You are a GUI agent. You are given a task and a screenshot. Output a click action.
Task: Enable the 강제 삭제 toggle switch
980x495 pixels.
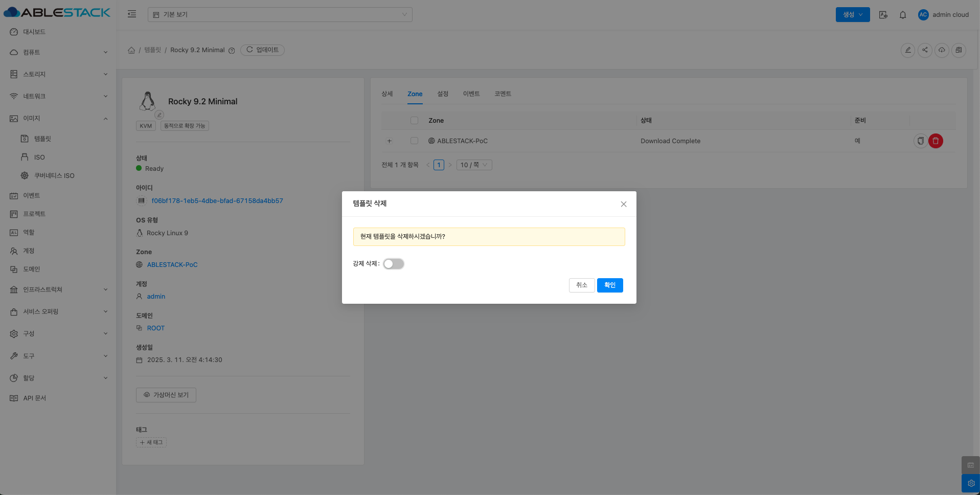coord(394,264)
